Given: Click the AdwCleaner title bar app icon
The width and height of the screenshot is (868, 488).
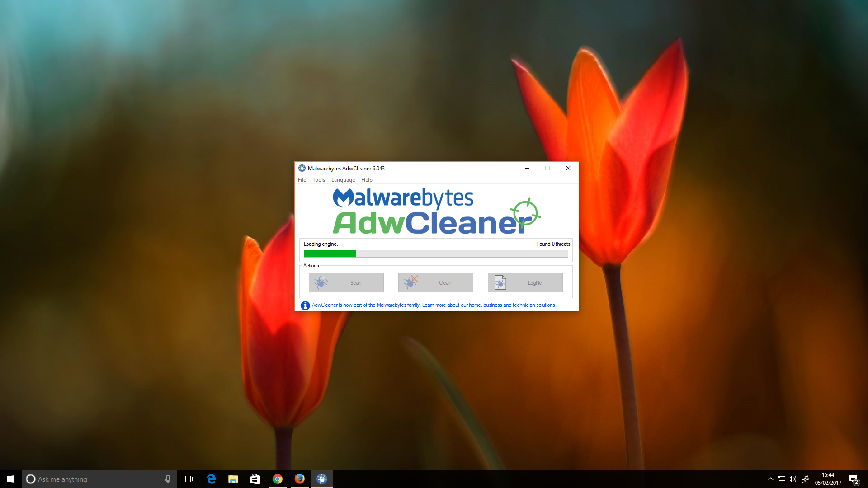Looking at the screenshot, I should 302,168.
